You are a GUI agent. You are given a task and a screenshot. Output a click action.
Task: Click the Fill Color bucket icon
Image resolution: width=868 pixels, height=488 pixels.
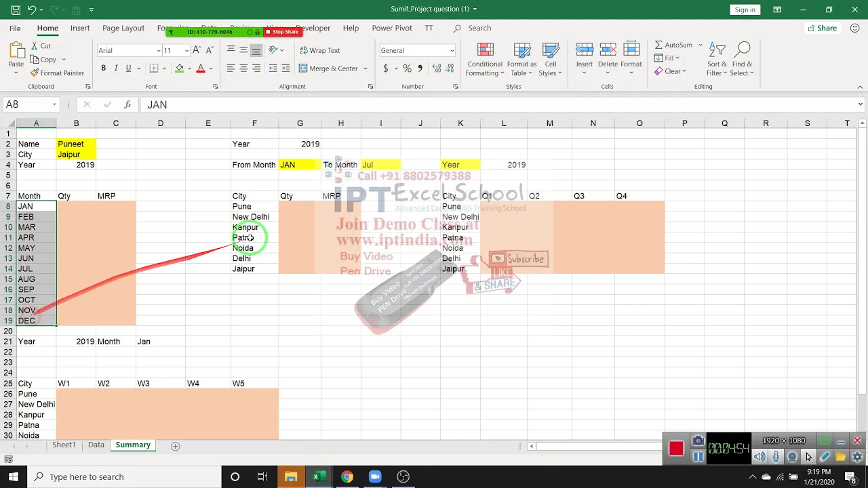point(179,68)
